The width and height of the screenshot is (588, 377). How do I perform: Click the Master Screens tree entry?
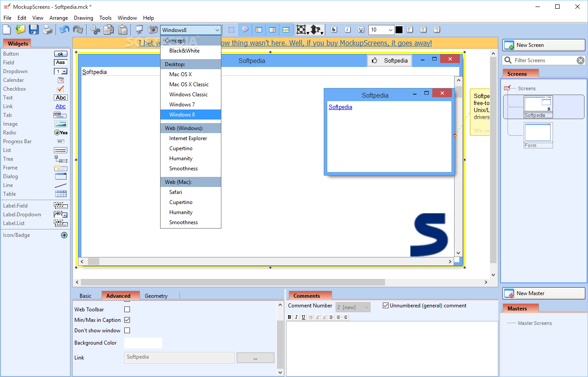535,323
